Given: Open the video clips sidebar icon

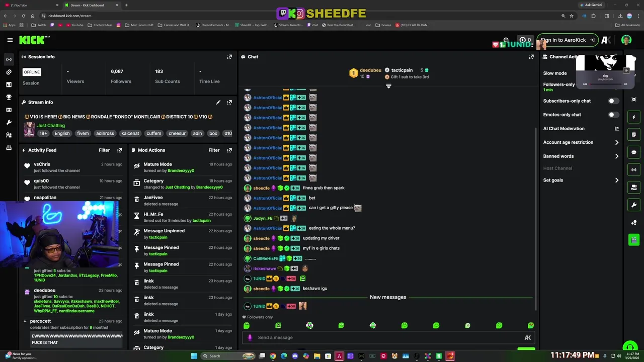Looking at the screenshot, I should tap(9, 110).
